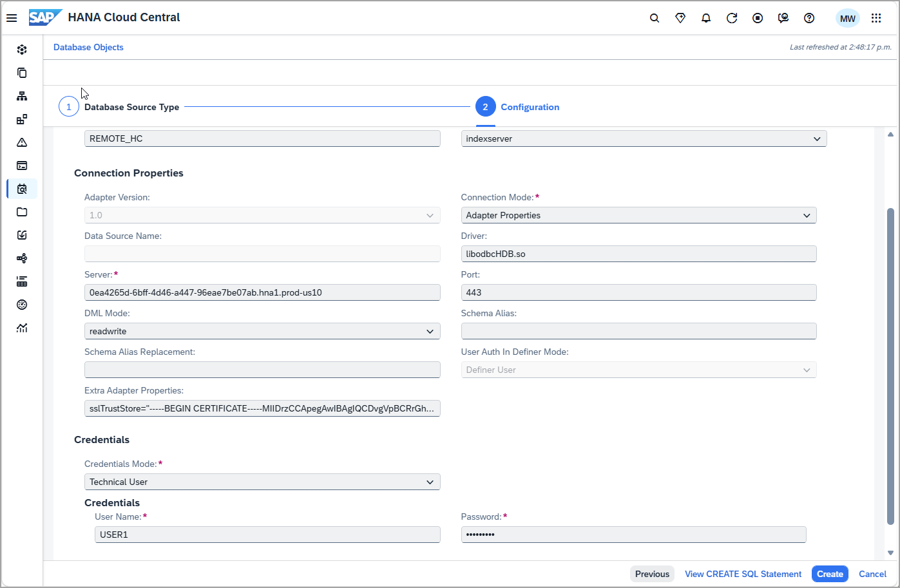The width and height of the screenshot is (900, 588).
Task: Select the connected nodes sidebar icon
Action: coord(22,258)
